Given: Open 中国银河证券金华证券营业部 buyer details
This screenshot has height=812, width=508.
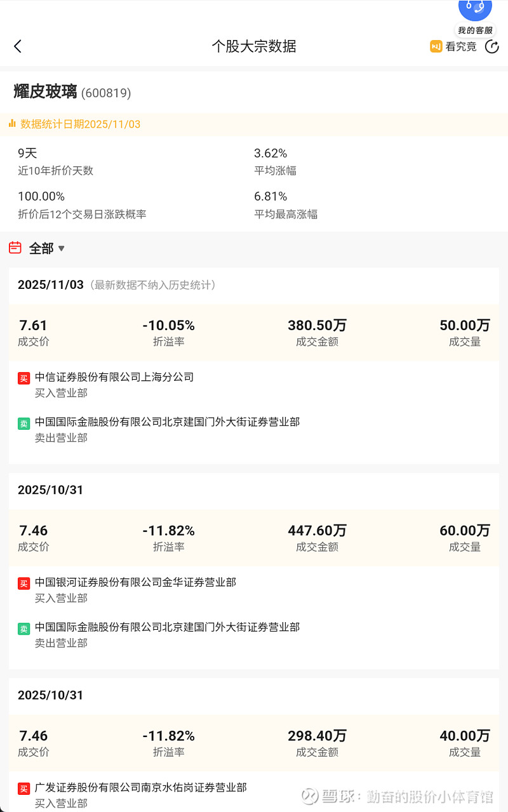Looking at the screenshot, I should click(135, 582).
